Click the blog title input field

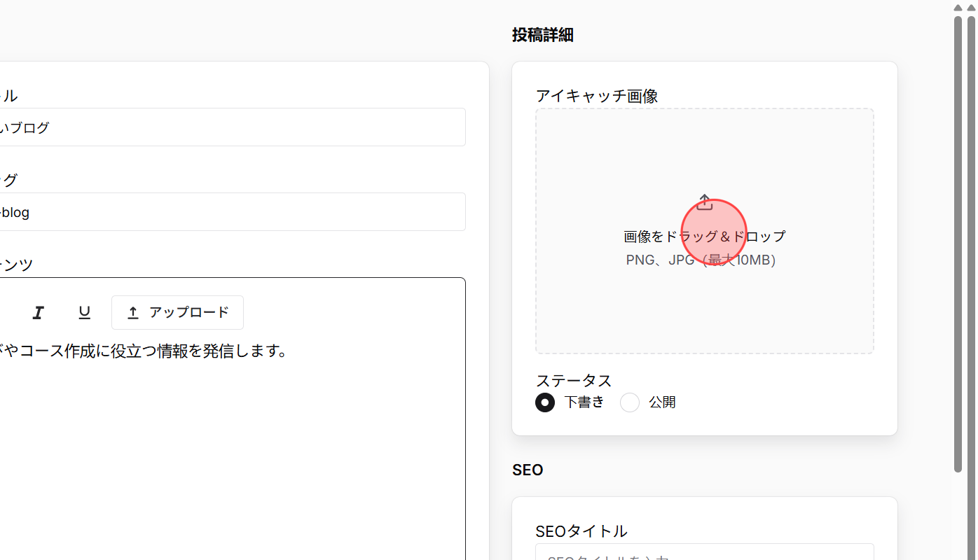point(231,127)
